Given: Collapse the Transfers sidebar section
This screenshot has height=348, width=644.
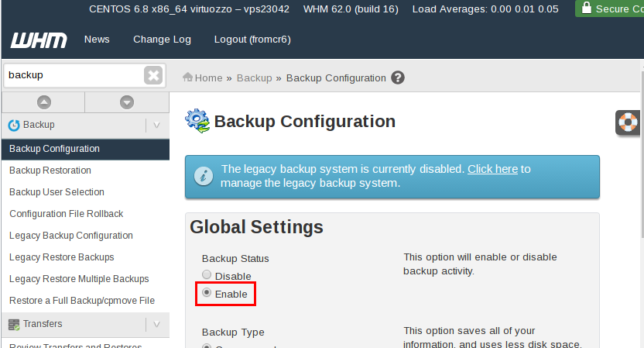Looking at the screenshot, I should (x=156, y=324).
